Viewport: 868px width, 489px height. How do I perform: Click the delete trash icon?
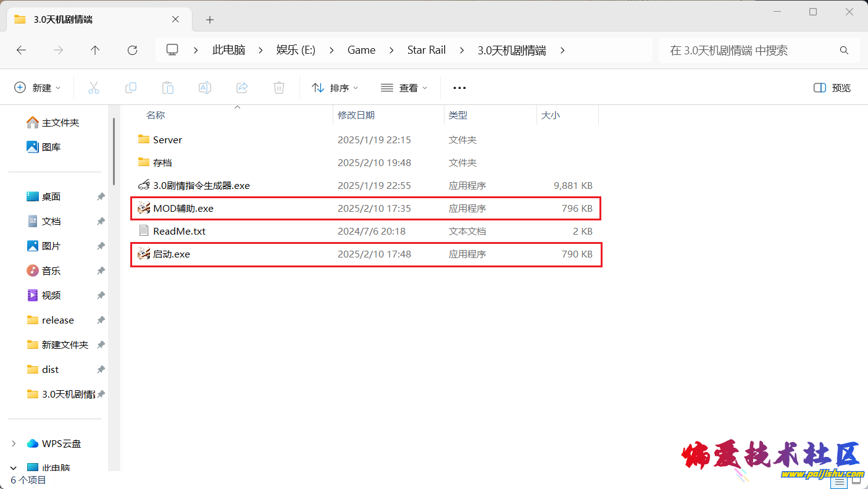click(x=279, y=88)
